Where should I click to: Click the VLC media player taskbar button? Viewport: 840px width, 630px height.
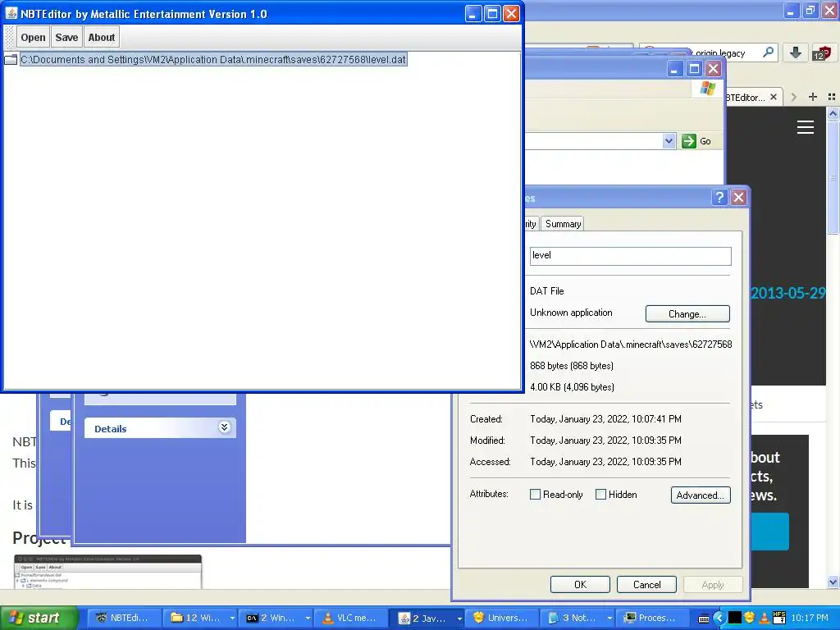pos(349,618)
